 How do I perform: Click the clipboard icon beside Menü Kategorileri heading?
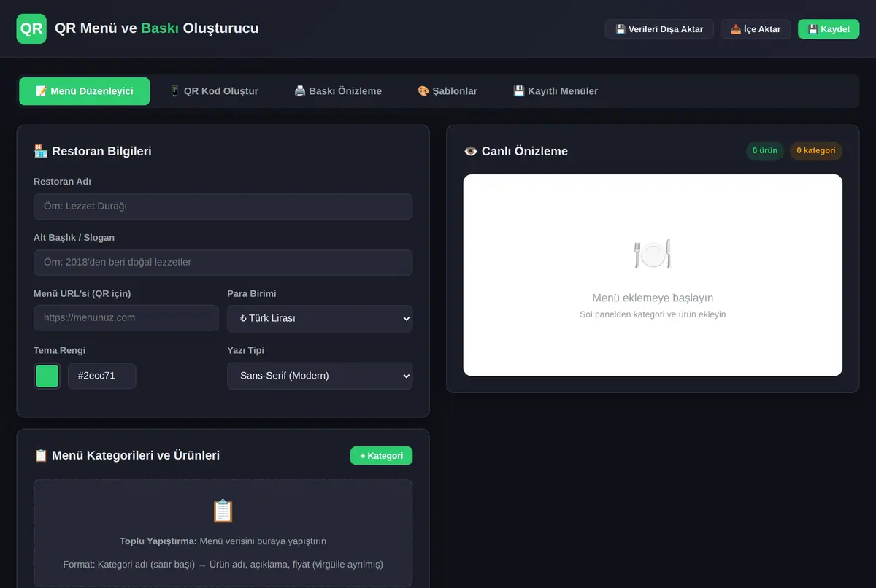[x=41, y=455]
